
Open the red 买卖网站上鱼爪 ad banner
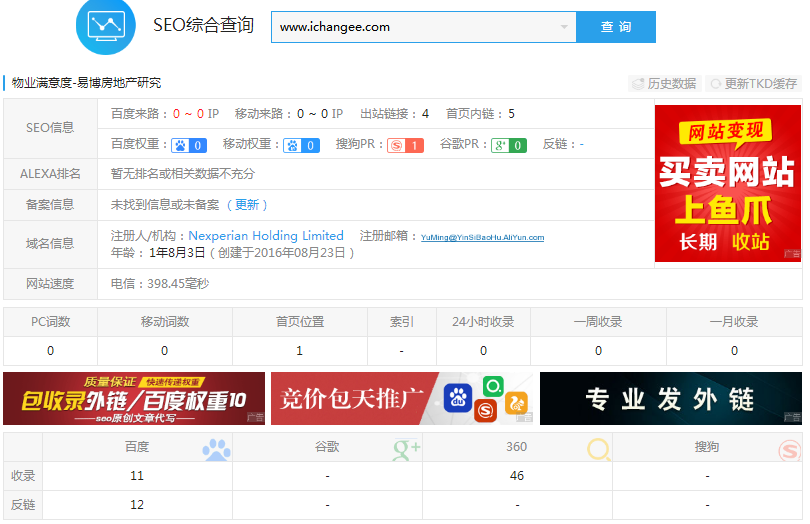[727, 183]
